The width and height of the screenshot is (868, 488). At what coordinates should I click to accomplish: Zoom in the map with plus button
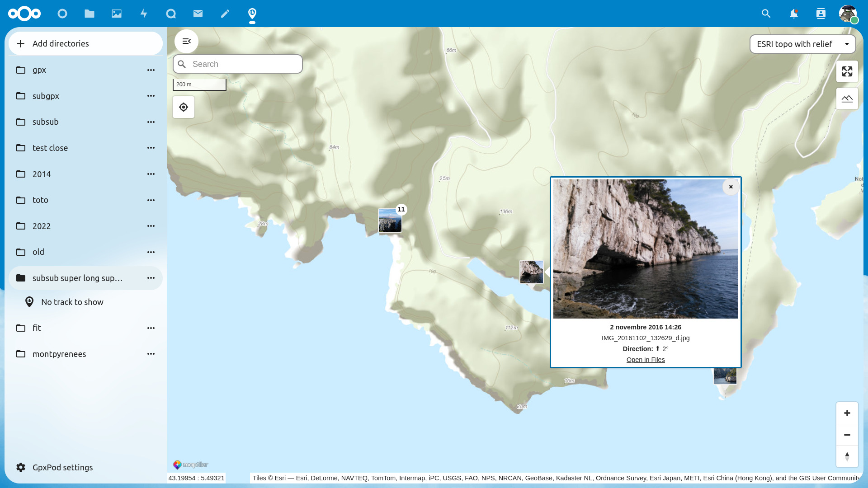click(847, 413)
